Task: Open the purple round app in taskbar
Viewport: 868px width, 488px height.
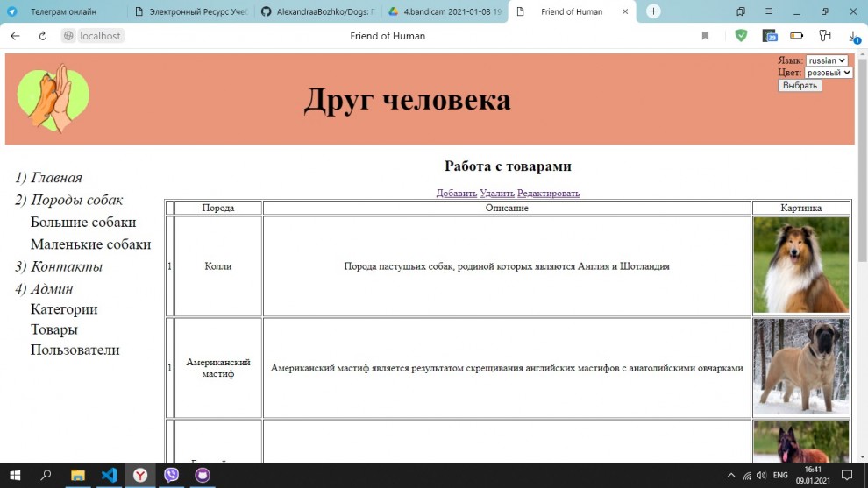Action: (x=203, y=475)
